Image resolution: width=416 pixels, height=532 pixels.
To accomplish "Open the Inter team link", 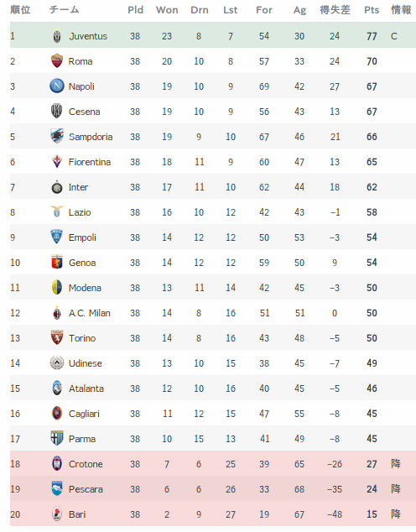I will point(78,187).
